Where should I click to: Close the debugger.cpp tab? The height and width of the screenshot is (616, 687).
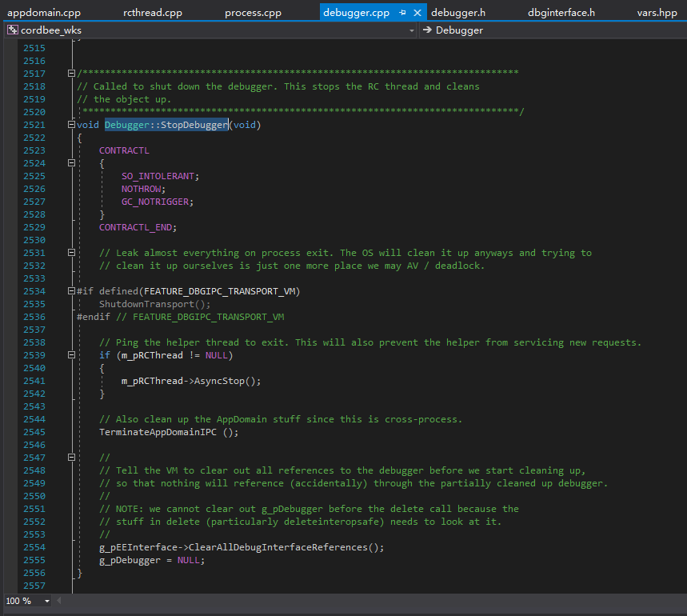417,13
